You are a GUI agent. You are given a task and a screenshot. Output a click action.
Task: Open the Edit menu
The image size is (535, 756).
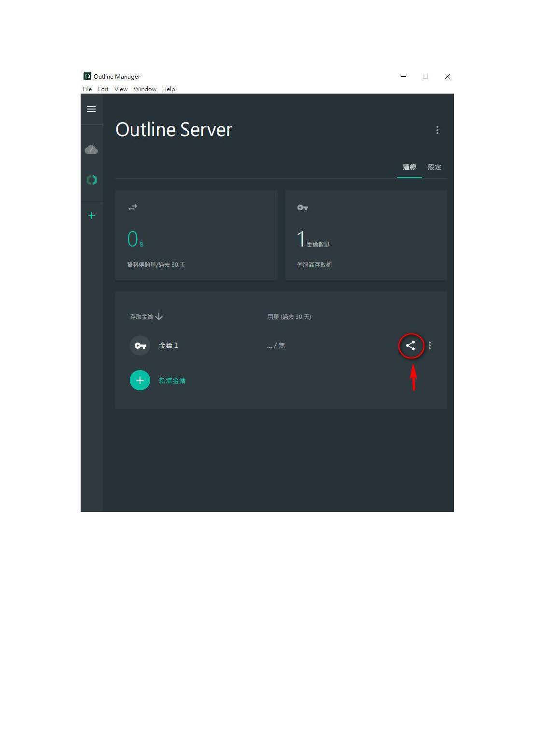tap(103, 89)
